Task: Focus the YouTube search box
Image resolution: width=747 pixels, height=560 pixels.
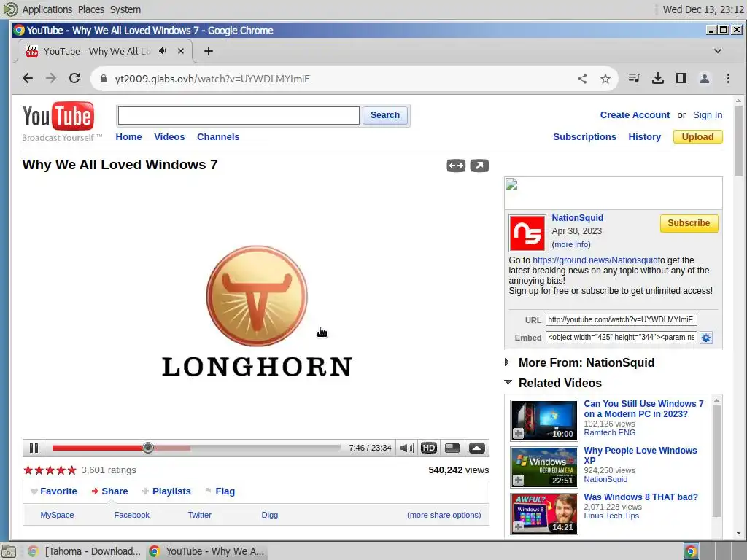Action: point(239,115)
